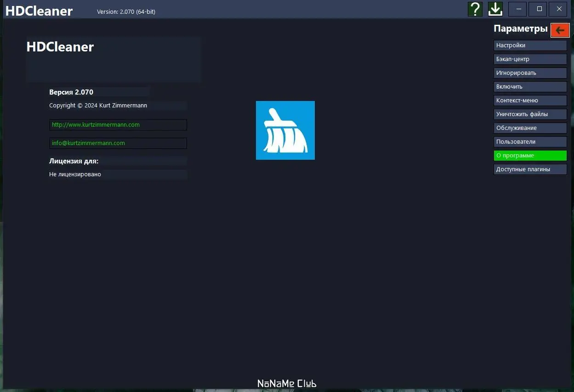Click the Не лицензировано status text
This screenshot has width=574, height=392.
[75, 174]
